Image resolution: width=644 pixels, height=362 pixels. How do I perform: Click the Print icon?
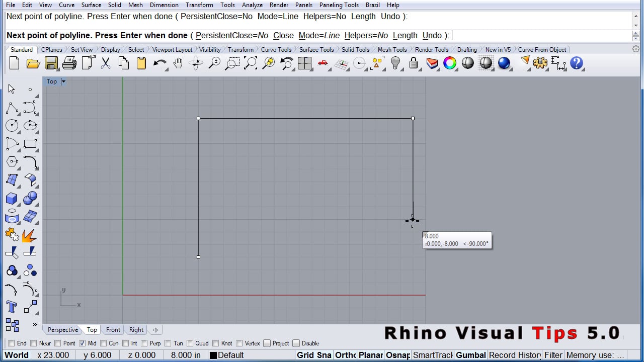click(x=69, y=63)
